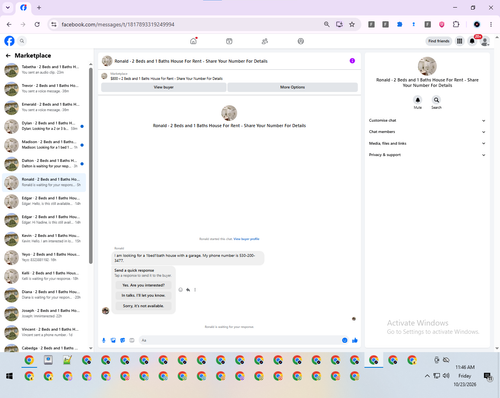The width and height of the screenshot is (500, 398).
Task: Expand the Customise chat section
Action: tap(427, 120)
